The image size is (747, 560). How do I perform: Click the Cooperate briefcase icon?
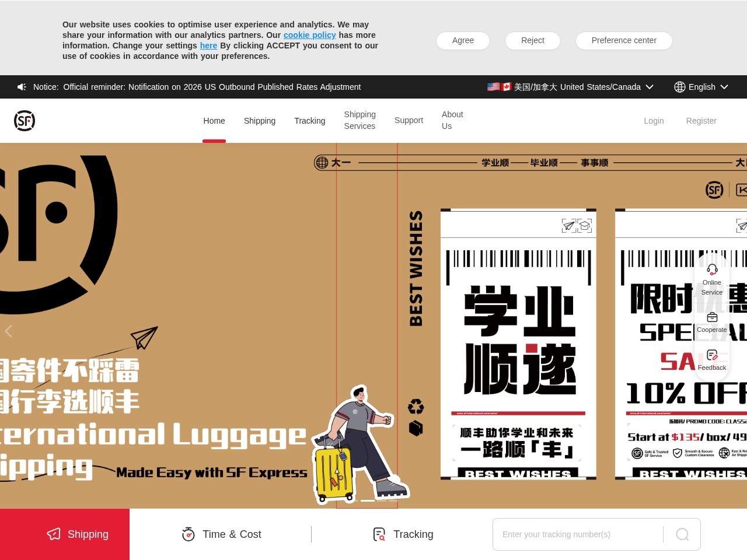(712, 317)
